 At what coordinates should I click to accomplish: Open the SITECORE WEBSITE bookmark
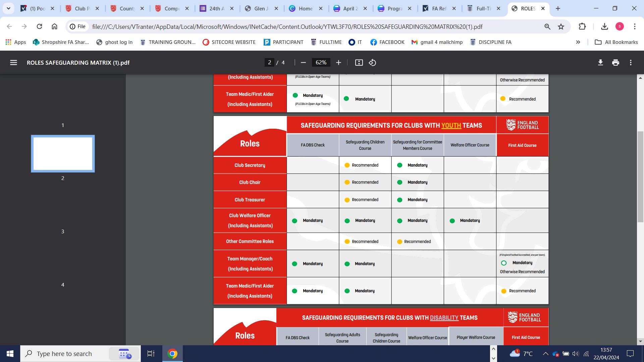click(x=229, y=42)
